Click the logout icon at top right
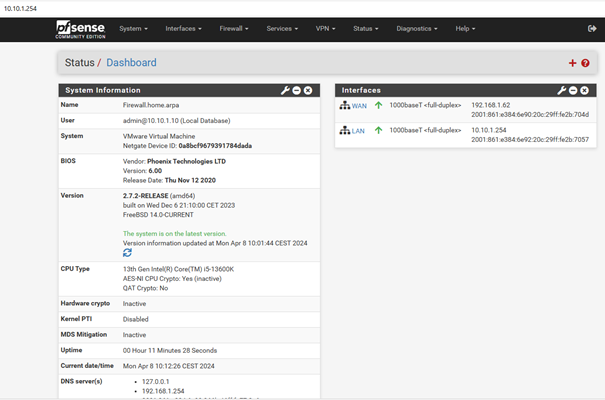The height and width of the screenshot is (400, 605). [x=592, y=29]
